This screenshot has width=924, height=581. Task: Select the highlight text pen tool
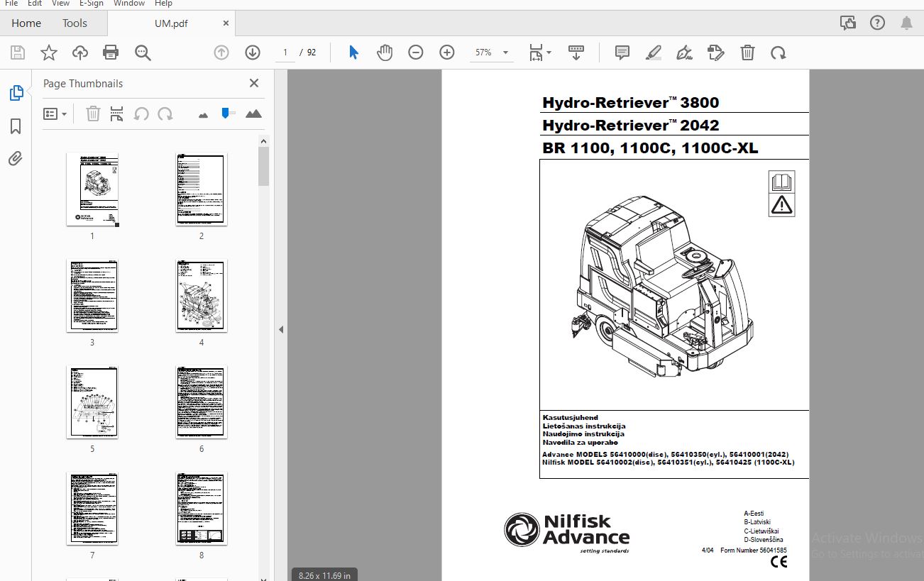coord(654,52)
